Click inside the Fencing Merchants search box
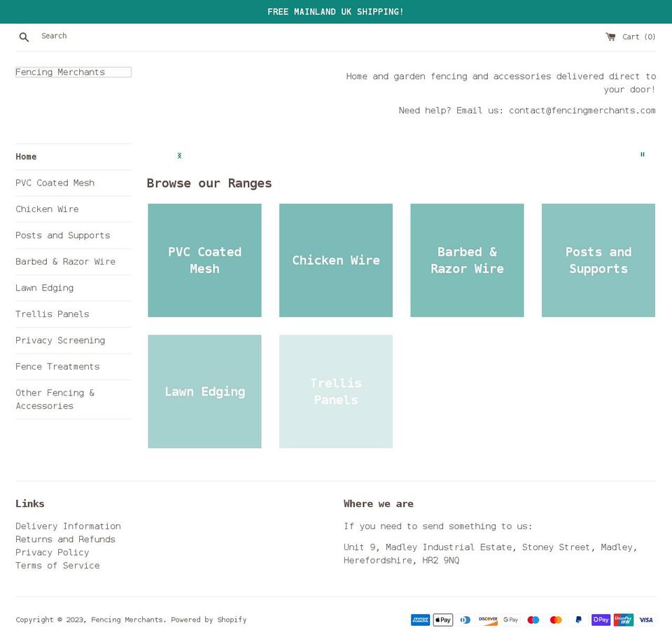 pyautogui.click(x=73, y=72)
